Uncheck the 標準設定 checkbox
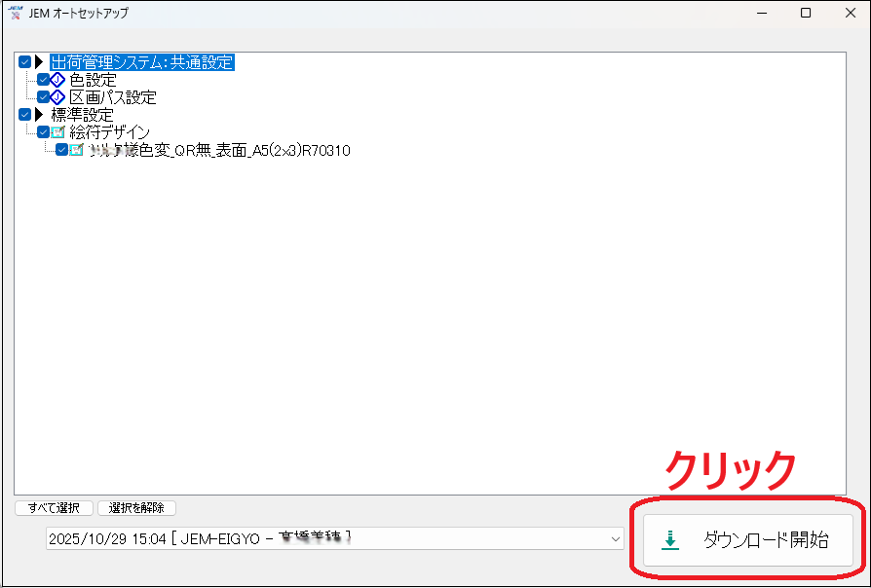Screen dimensions: 871x588 pos(25,115)
